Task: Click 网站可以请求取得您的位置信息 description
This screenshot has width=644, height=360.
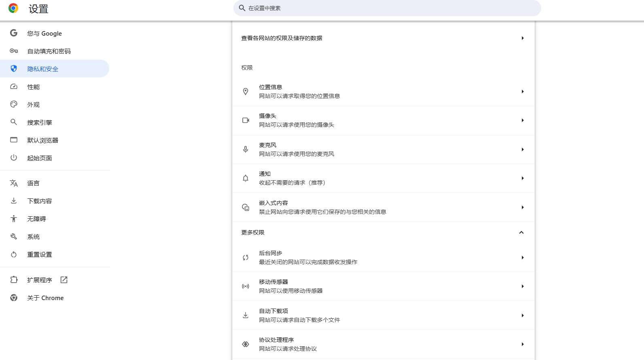Action: [x=299, y=96]
